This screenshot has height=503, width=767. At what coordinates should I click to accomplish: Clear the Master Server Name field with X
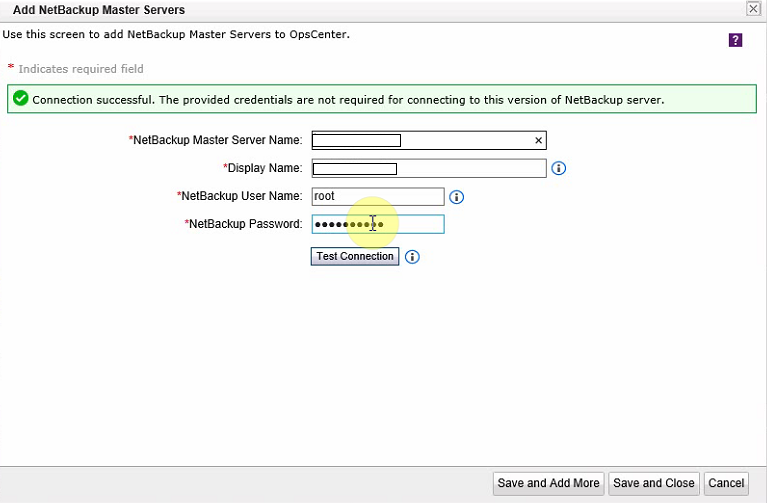tap(538, 141)
